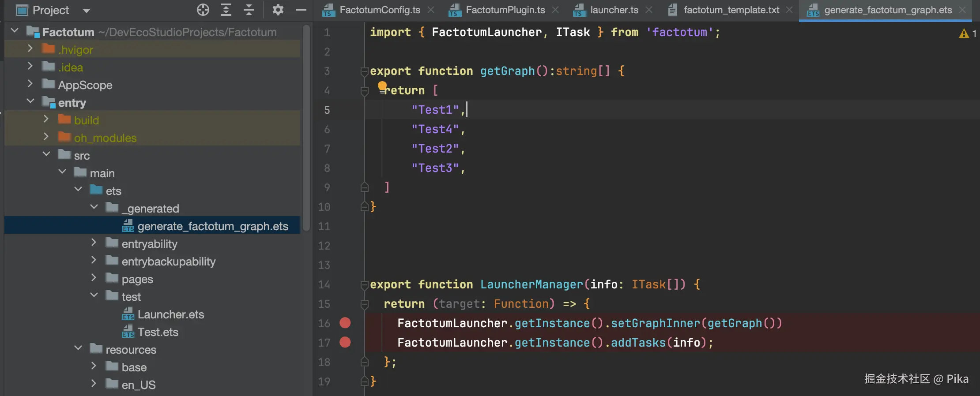Image resolution: width=980 pixels, height=396 pixels.
Task: Click the "Test4" string on line 6
Action: pos(435,129)
